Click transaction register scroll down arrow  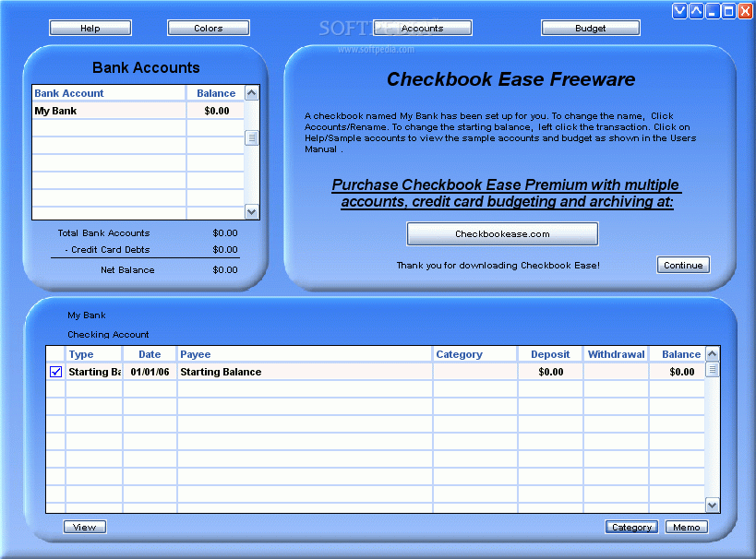coord(712,505)
